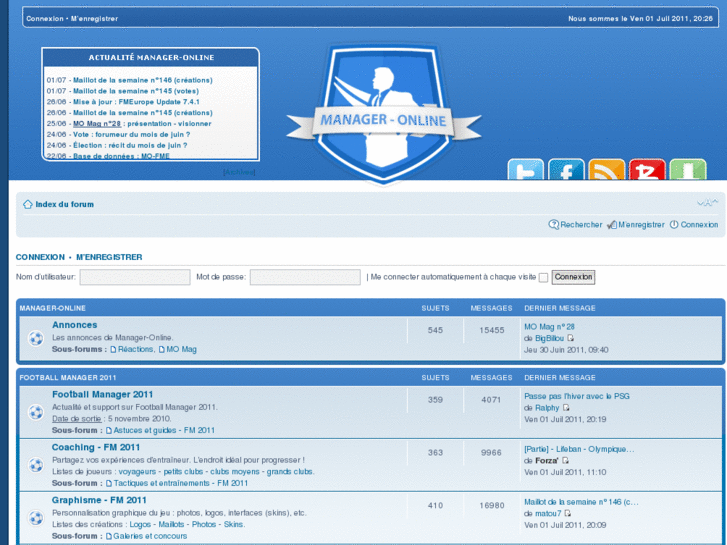727x545 pixels.
Task: Open the Coaching - FM 2011 forum
Action: click(x=96, y=447)
